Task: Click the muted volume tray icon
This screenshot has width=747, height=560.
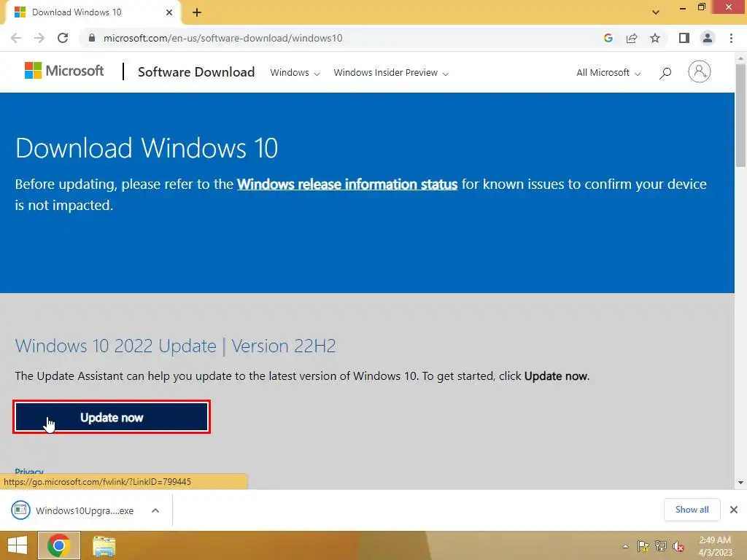Action: pyautogui.click(x=678, y=546)
